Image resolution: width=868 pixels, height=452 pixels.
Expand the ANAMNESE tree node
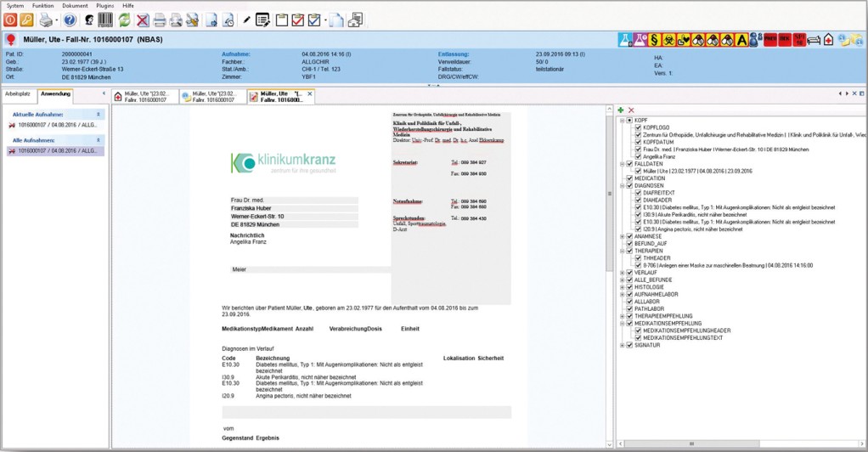623,236
